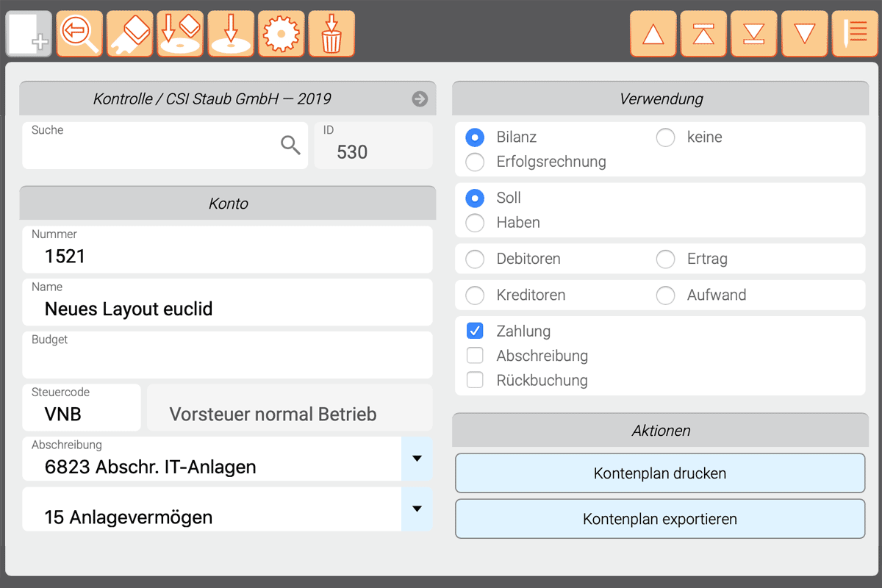Jump to last record icon
Image resolution: width=882 pixels, height=588 pixels.
click(754, 34)
